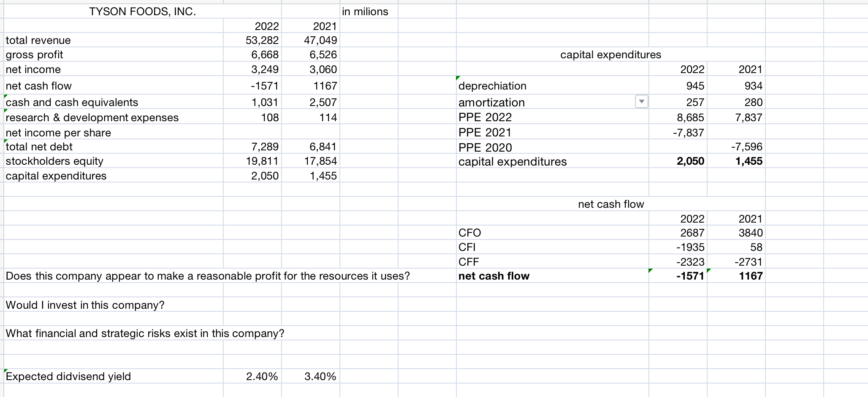Image resolution: width=868 pixels, height=397 pixels.
Task: Open the dropdown next to amortization
Action: pyautogui.click(x=642, y=101)
